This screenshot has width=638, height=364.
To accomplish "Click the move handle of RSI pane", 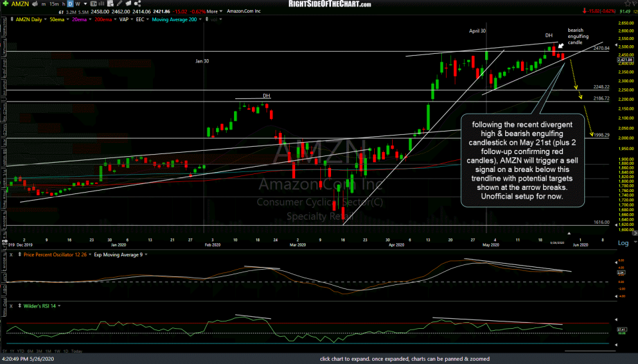I will [19, 306].
